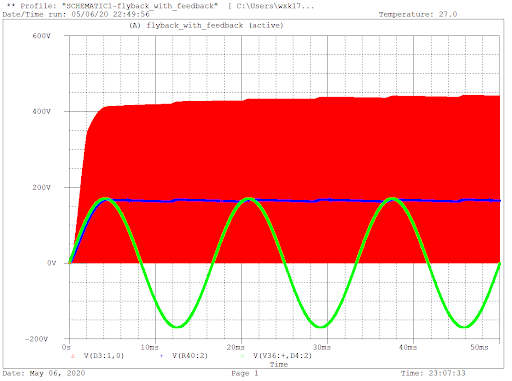Click the 200V label on the Y axis
512x381 pixels.
[x=41, y=188]
